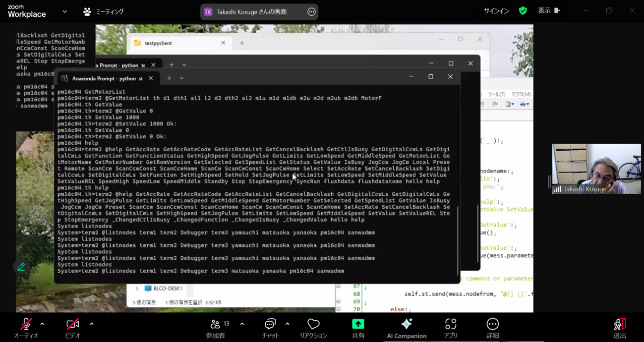Expand the video options arrow
This screenshot has height=342, width=644.
tap(91, 324)
